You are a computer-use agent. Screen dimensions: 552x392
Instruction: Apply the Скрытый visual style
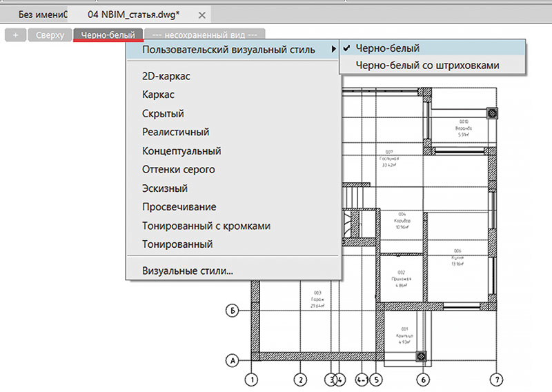(163, 114)
